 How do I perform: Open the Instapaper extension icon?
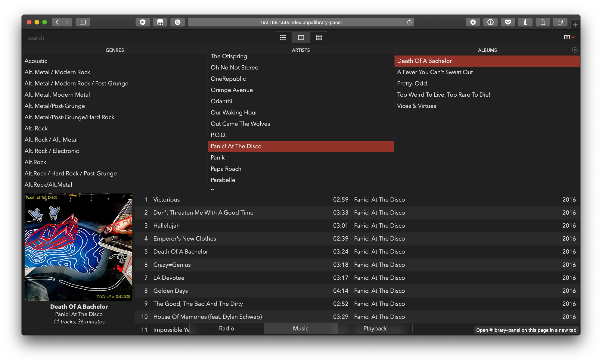525,22
